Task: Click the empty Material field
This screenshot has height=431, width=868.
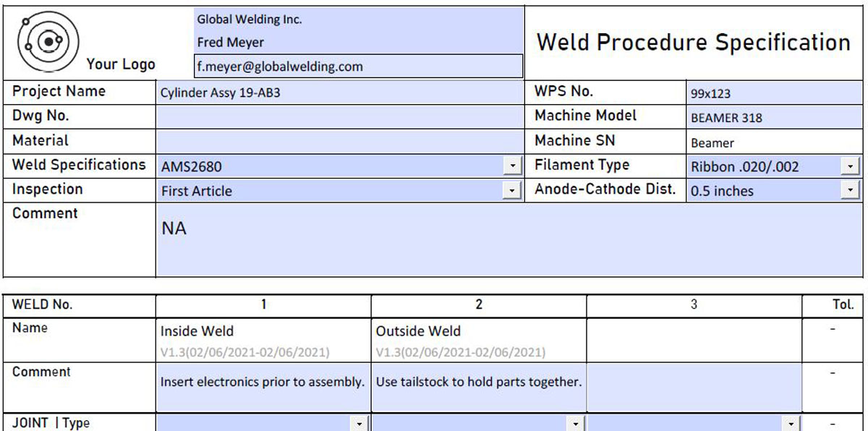Action: (339, 142)
